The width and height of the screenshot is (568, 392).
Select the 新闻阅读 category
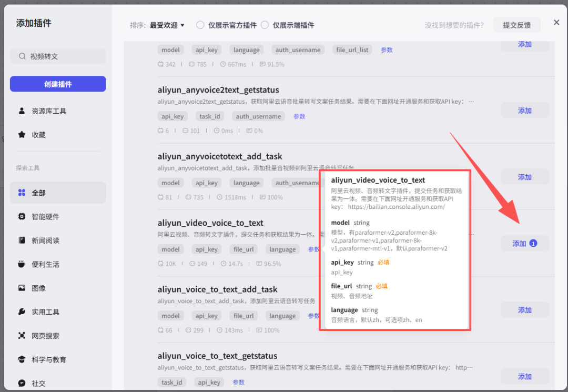58,240
